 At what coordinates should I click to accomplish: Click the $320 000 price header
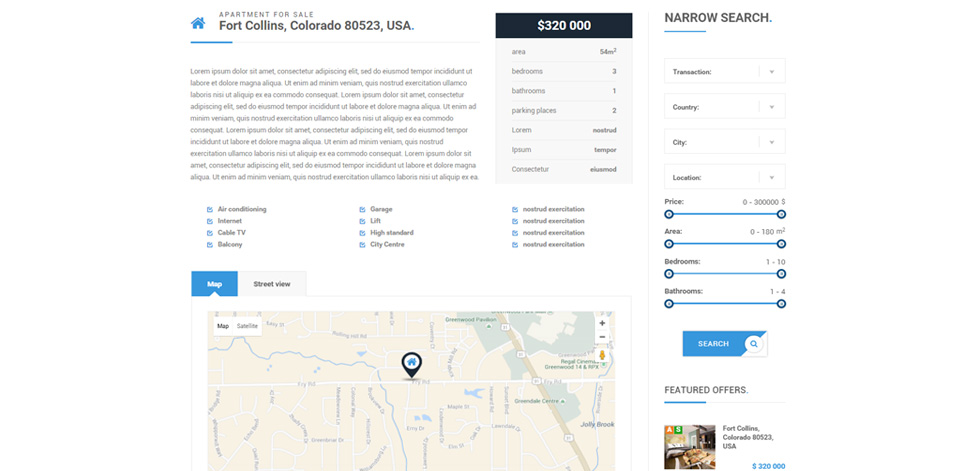(564, 26)
